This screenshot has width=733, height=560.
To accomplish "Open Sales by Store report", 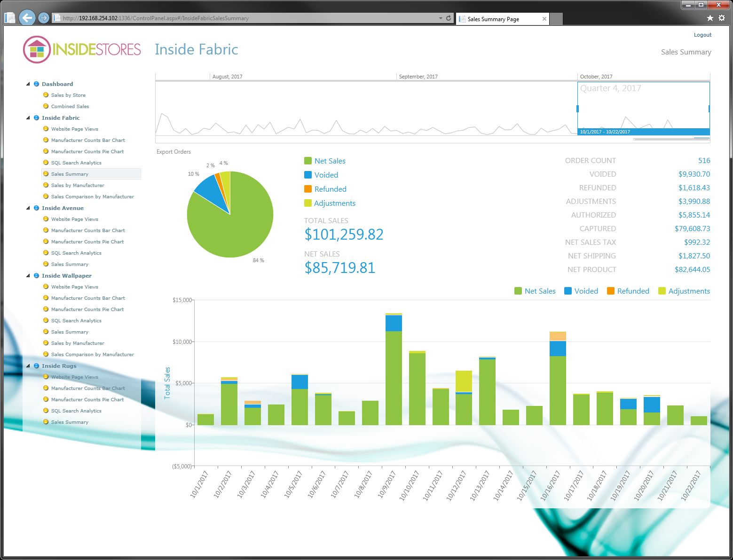I will click(x=68, y=95).
